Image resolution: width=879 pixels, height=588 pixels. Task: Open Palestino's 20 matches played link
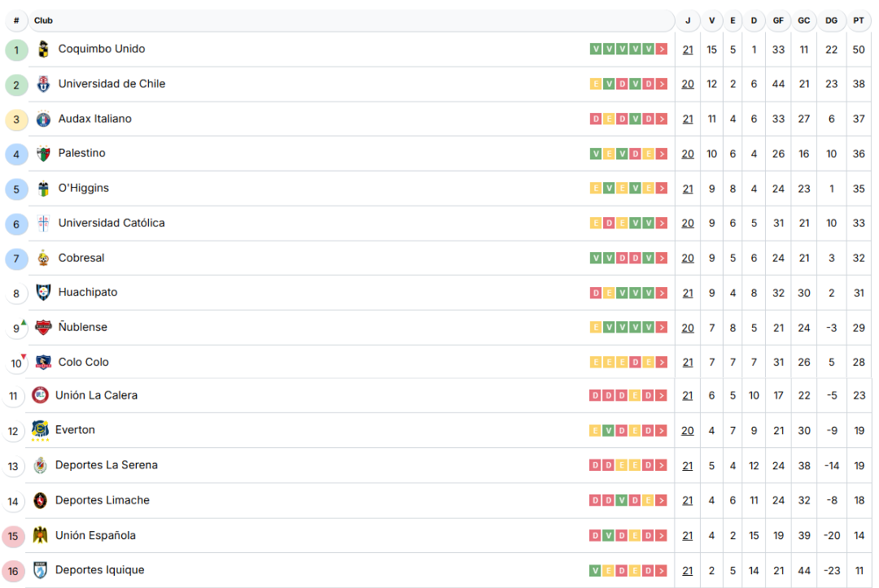click(688, 154)
